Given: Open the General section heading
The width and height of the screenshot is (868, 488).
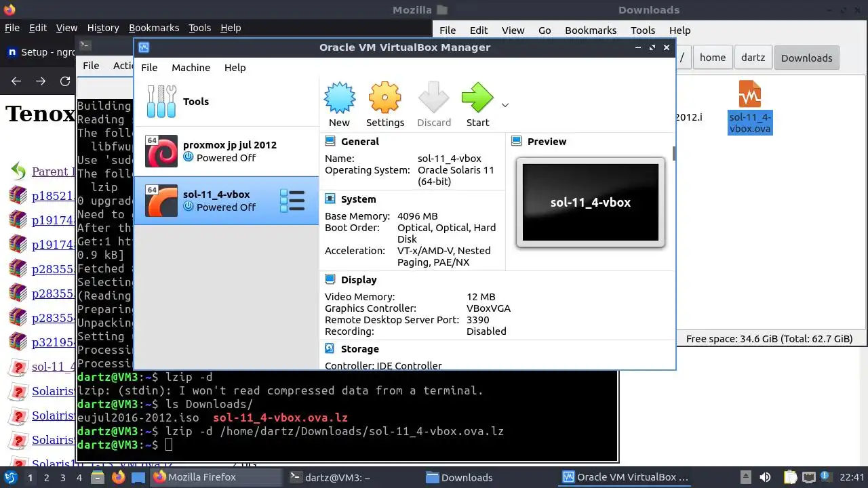Looking at the screenshot, I should 360,141.
